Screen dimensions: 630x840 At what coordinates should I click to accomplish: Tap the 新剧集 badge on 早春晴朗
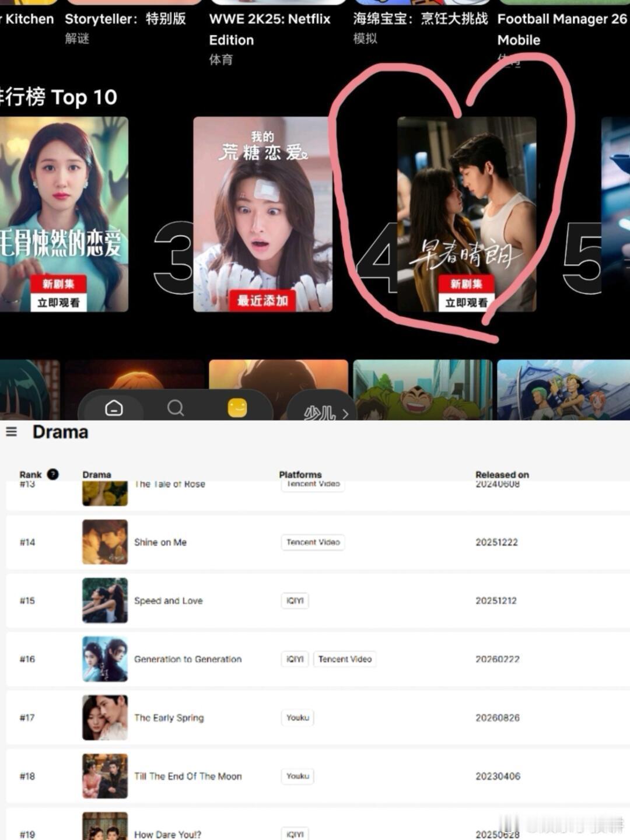pos(466,283)
